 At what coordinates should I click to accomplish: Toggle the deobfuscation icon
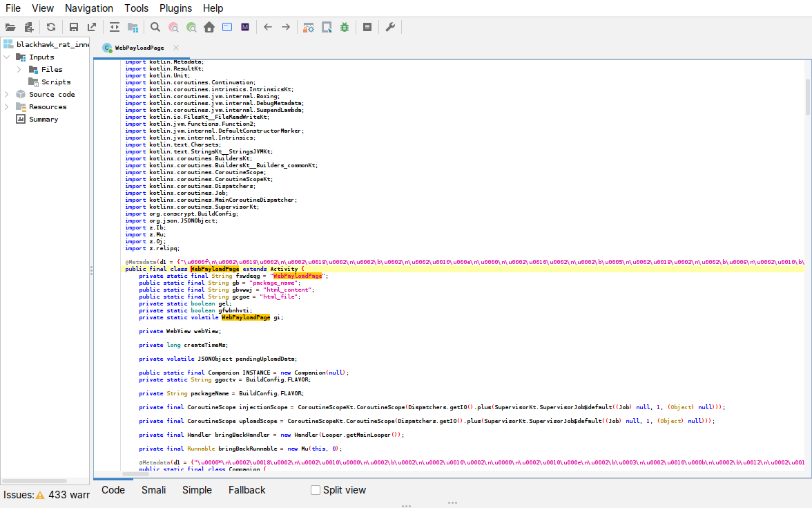[309, 28]
